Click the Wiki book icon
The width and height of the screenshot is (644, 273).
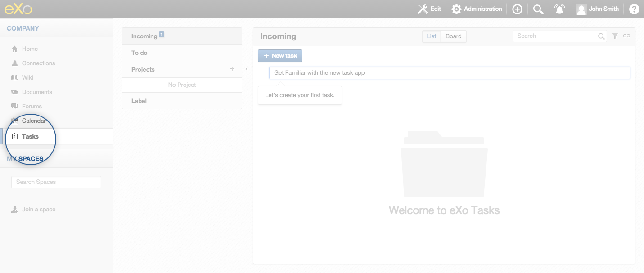tap(14, 77)
